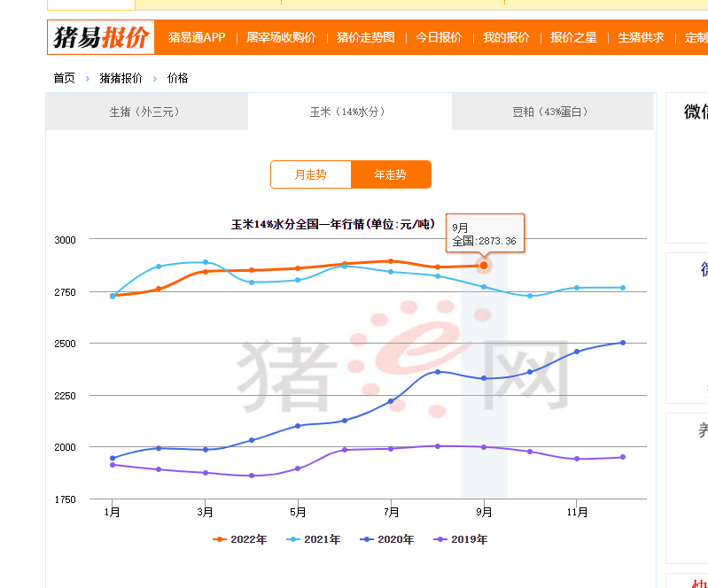Select the 玉米（14%水分）tab
708x588 pixels.
click(x=349, y=112)
